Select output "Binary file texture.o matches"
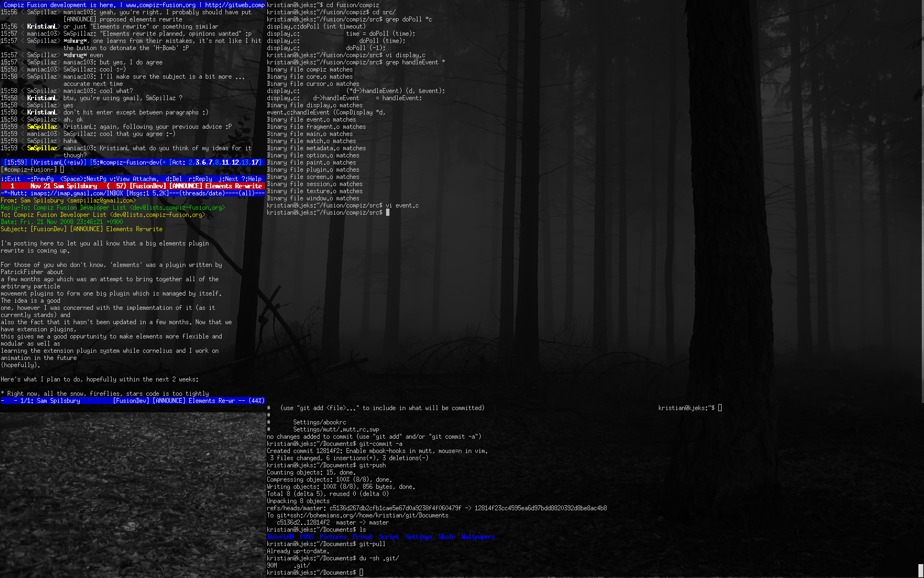 point(315,191)
